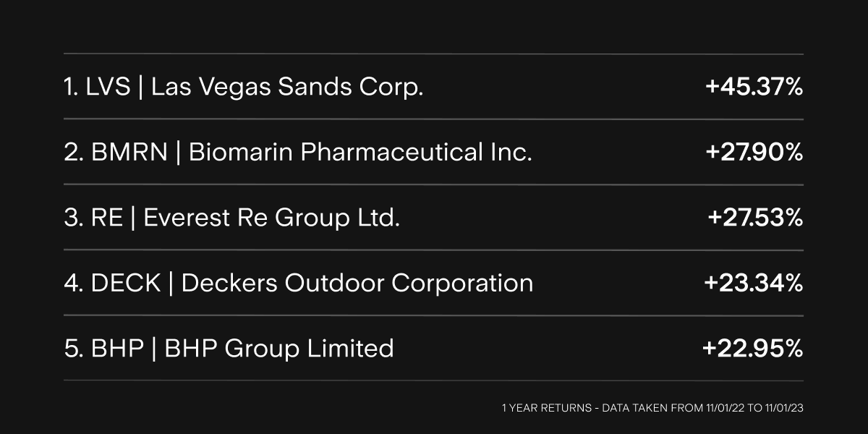This screenshot has width=868, height=434.
Task: Click the "1 YEAR RETURNS" footnote text
Action: tap(545, 409)
